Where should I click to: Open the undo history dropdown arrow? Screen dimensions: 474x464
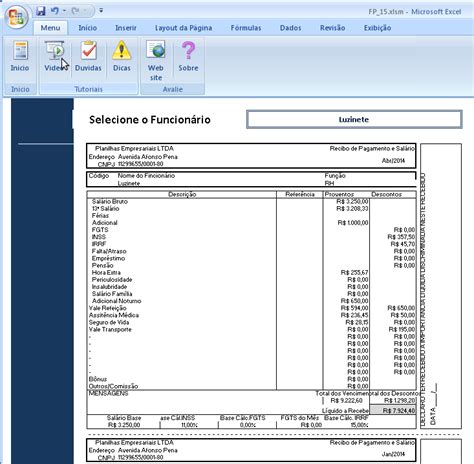click(x=64, y=11)
